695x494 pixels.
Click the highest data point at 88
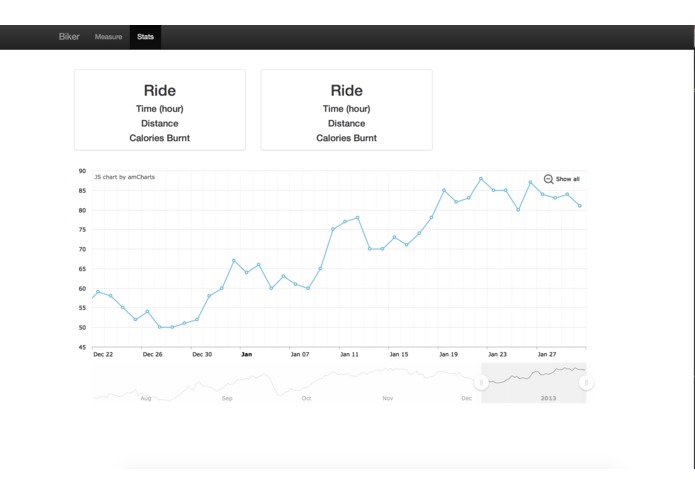coord(481,179)
